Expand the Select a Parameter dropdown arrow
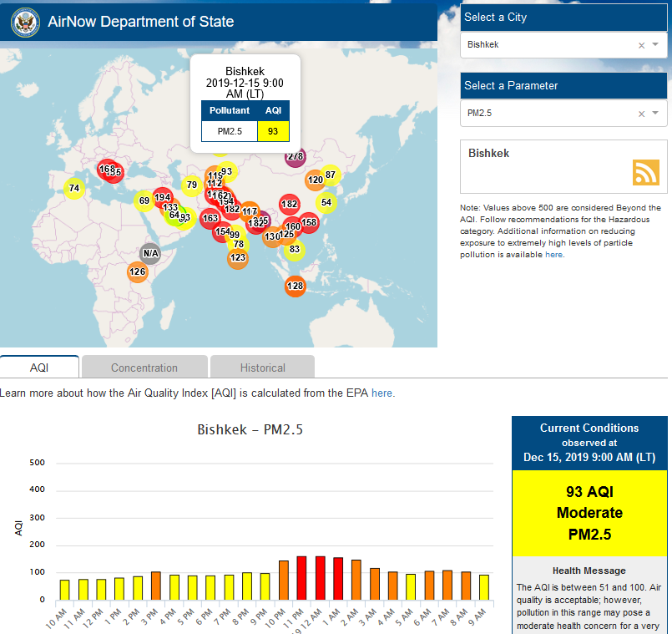Image resolution: width=672 pixels, height=634 pixels. (656, 114)
